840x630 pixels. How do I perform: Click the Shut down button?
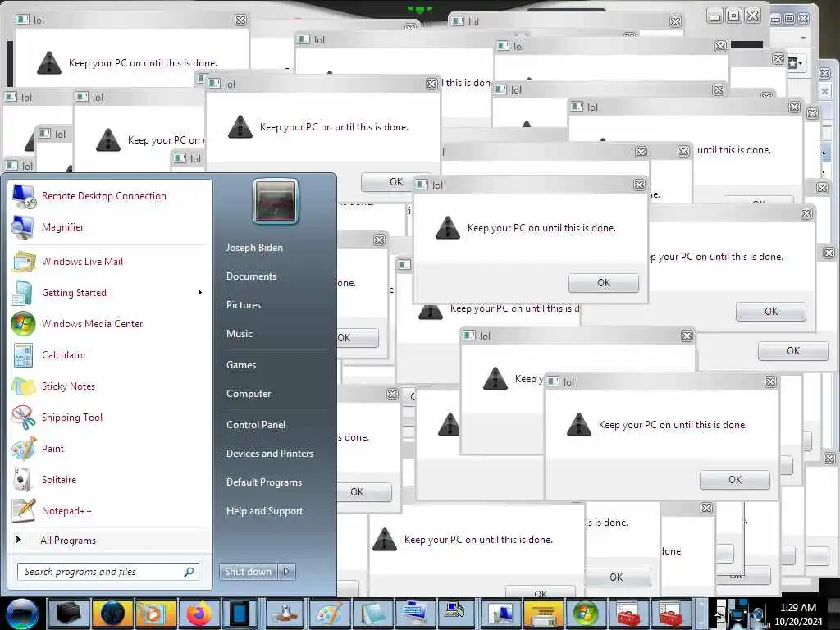pos(249,572)
